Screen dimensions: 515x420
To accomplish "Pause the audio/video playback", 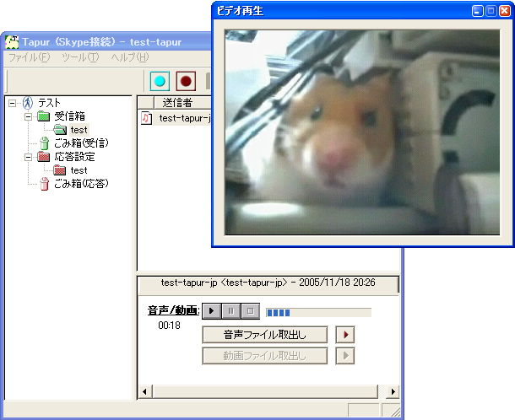I will (x=230, y=311).
